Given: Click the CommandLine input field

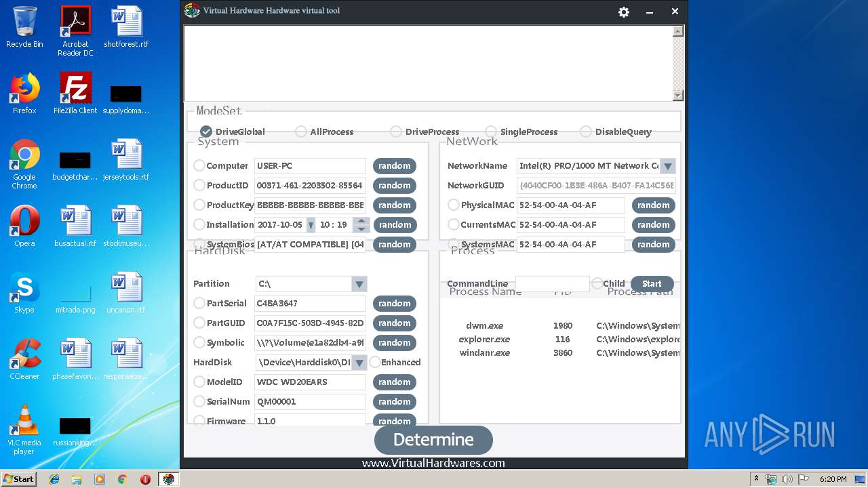Looking at the screenshot, I should coord(553,284).
